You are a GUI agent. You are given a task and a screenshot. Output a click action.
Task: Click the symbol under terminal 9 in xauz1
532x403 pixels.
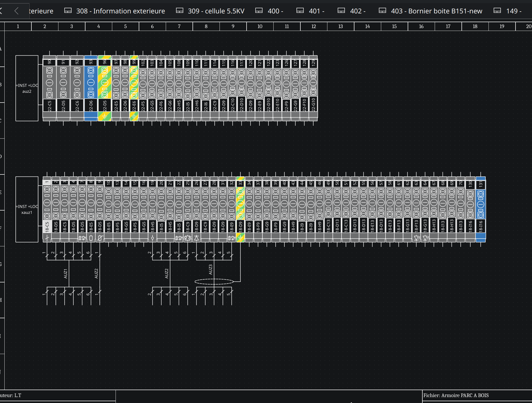(x=100, y=238)
